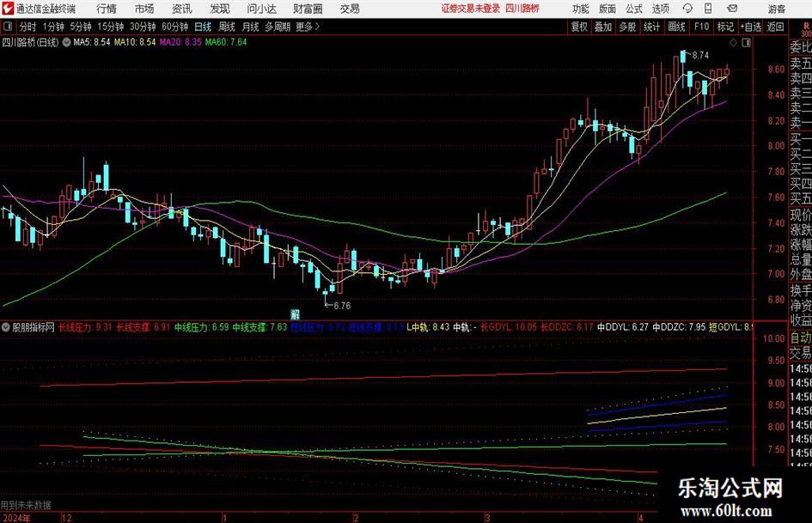Click the 中DDZC: 7.95 value

(x=679, y=326)
